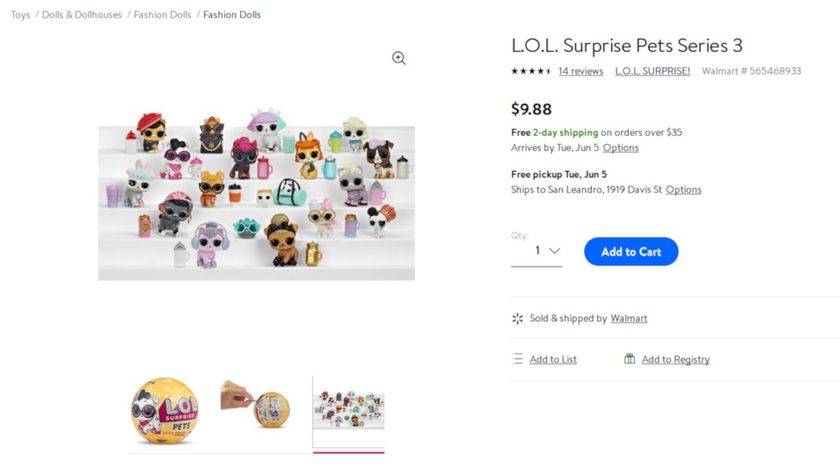The height and width of the screenshot is (464, 840).
Task: Click the Walmart spark seller icon
Action: [517, 318]
